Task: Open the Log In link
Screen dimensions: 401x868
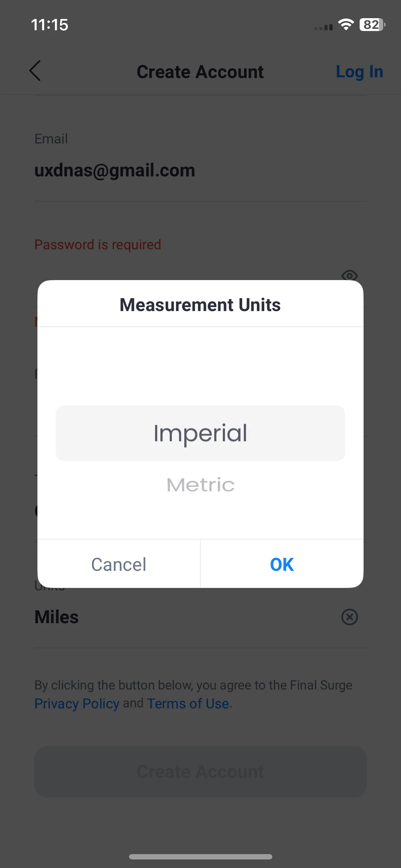Action: click(x=359, y=72)
